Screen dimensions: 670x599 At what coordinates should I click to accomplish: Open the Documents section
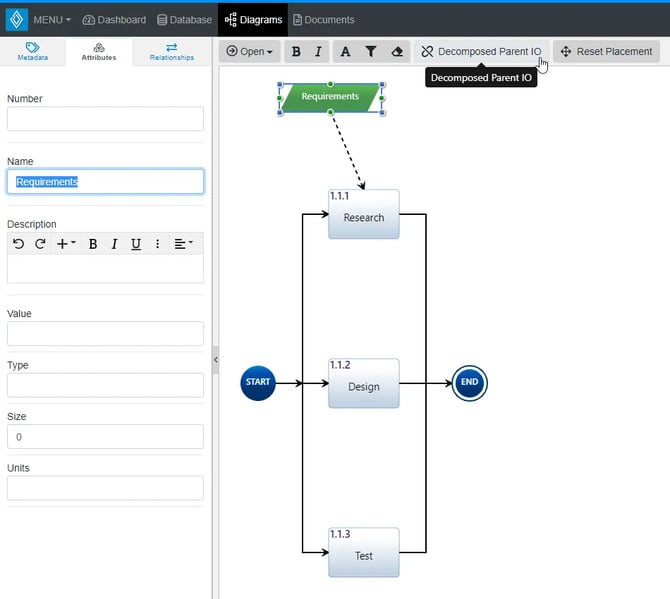pos(323,20)
